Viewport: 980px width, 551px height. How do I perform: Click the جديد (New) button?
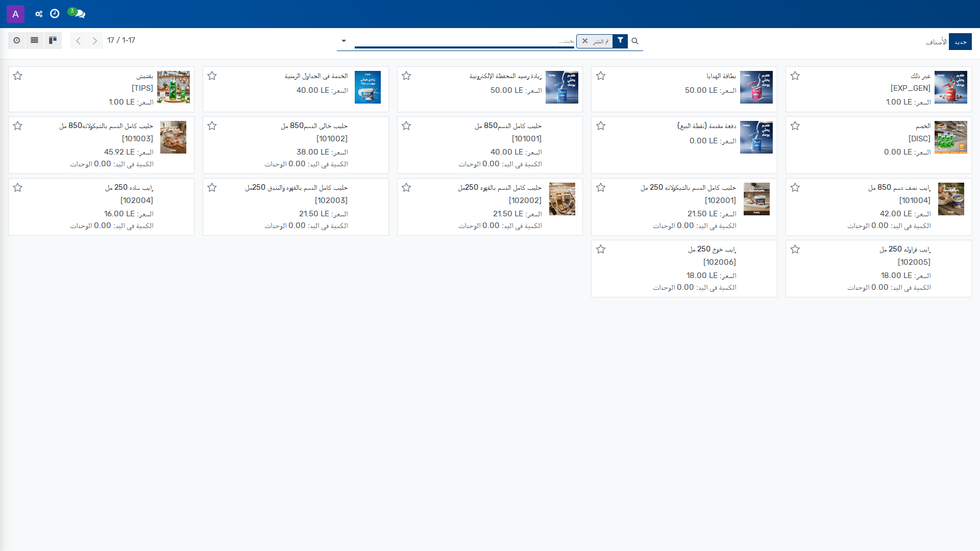[x=960, y=42]
